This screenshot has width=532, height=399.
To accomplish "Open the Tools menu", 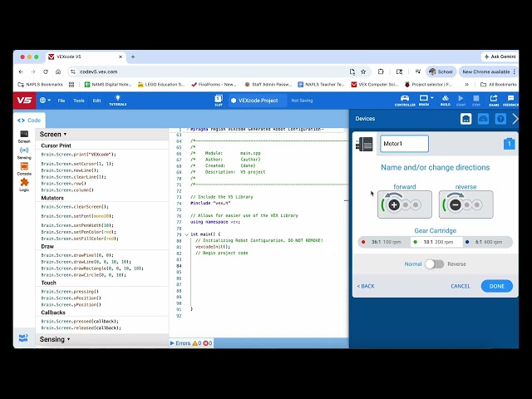I will tap(79, 101).
